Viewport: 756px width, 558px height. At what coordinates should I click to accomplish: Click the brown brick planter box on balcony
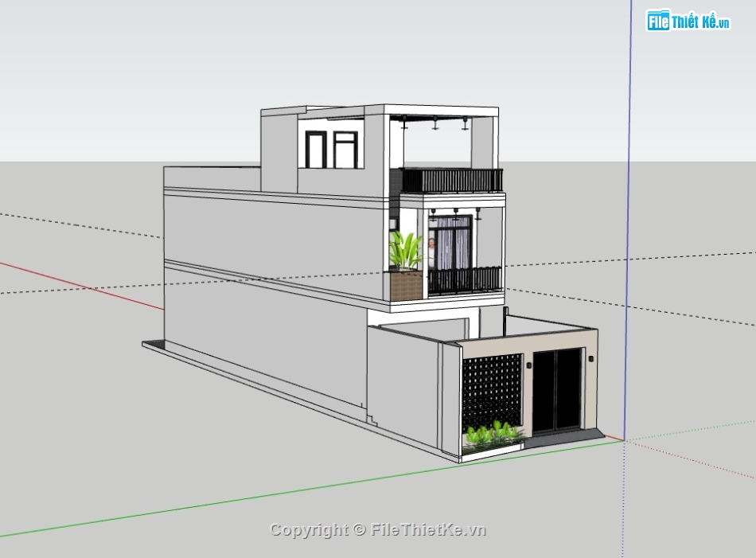pos(406,286)
